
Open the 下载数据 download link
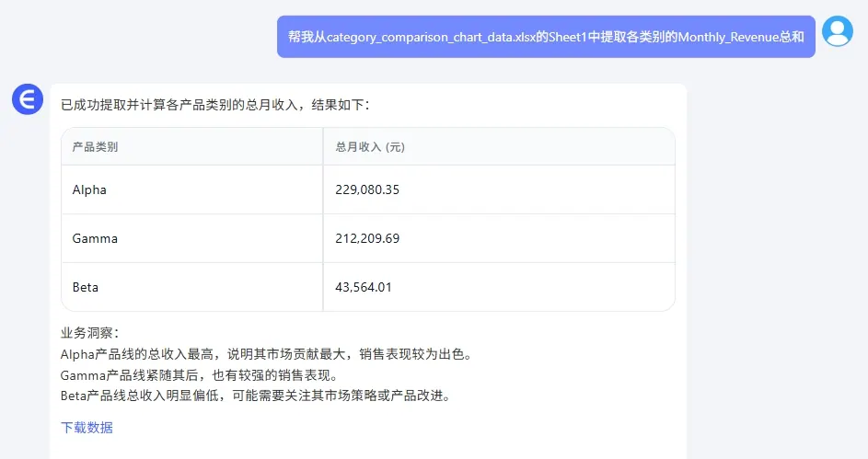(x=87, y=428)
